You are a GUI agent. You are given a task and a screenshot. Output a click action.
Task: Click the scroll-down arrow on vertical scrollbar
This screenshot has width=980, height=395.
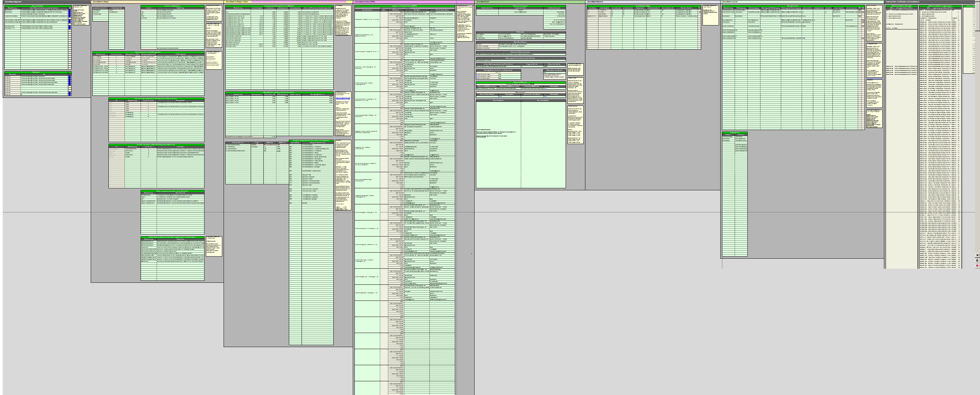(x=977, y=255)
